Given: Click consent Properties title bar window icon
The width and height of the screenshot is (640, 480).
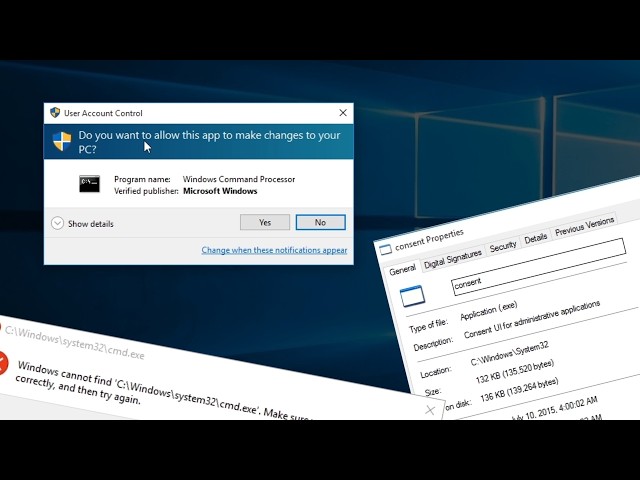Looking at the screenshot, I should pyautogui.click(x=386, y=249).
